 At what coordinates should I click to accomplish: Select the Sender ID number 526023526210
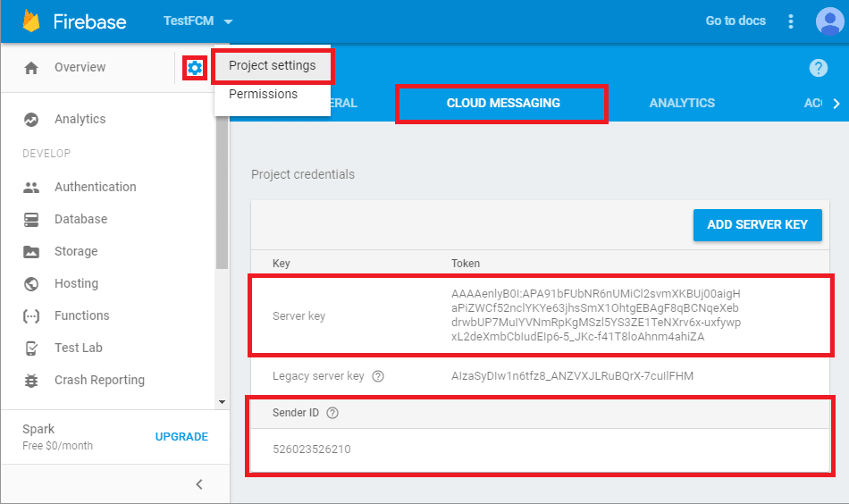312,449
